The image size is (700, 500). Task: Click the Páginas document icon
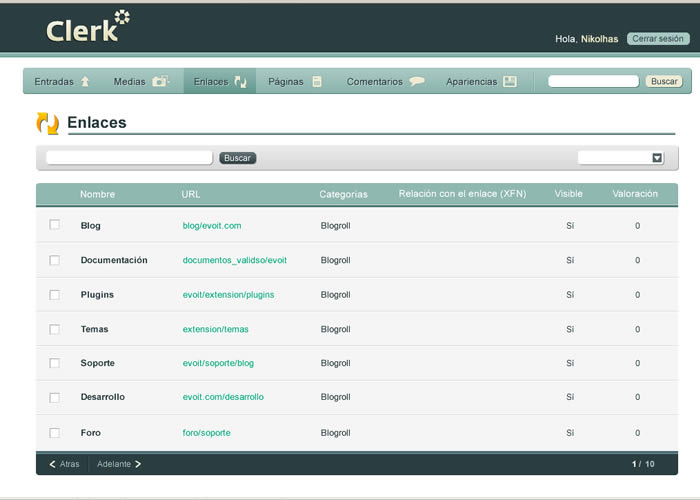click(317, 81)
